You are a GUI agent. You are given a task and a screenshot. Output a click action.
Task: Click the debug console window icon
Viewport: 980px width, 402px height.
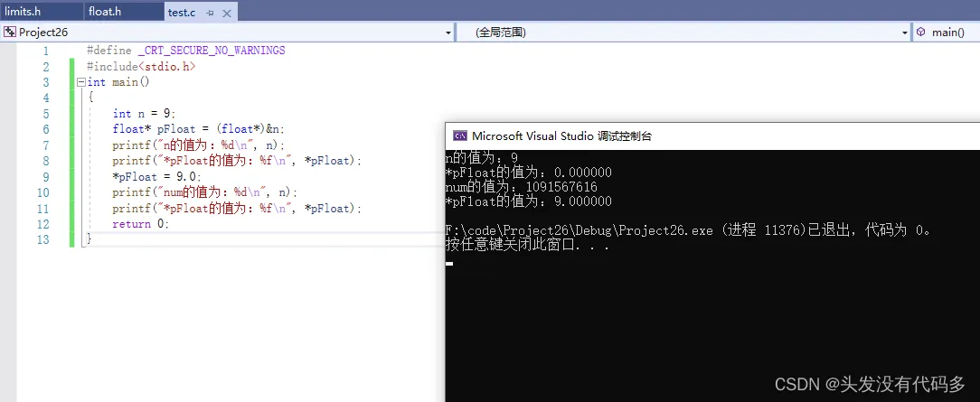(x=460, y=136)
